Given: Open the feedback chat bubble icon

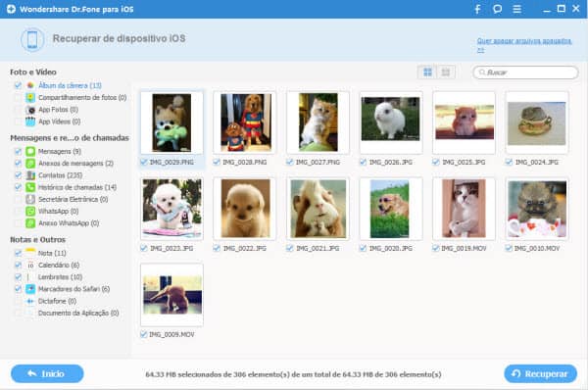Looking at the screenshot, I should coord(497,9).
